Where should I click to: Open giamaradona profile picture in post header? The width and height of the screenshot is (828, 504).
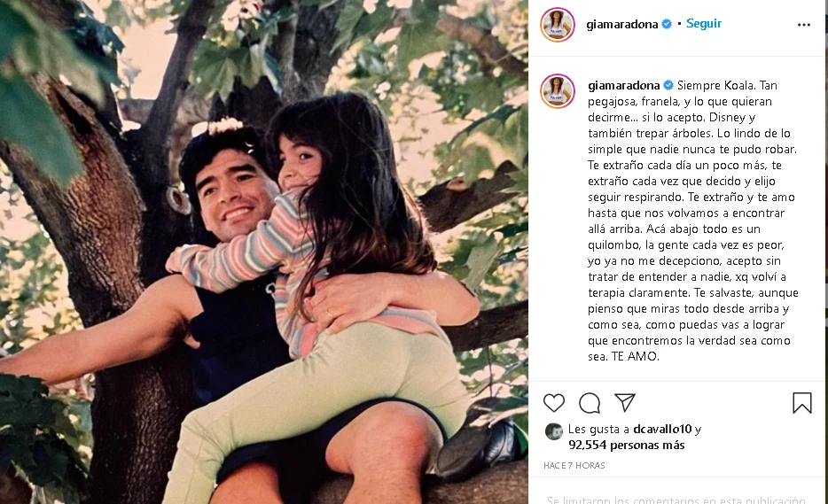click(557, 24)
